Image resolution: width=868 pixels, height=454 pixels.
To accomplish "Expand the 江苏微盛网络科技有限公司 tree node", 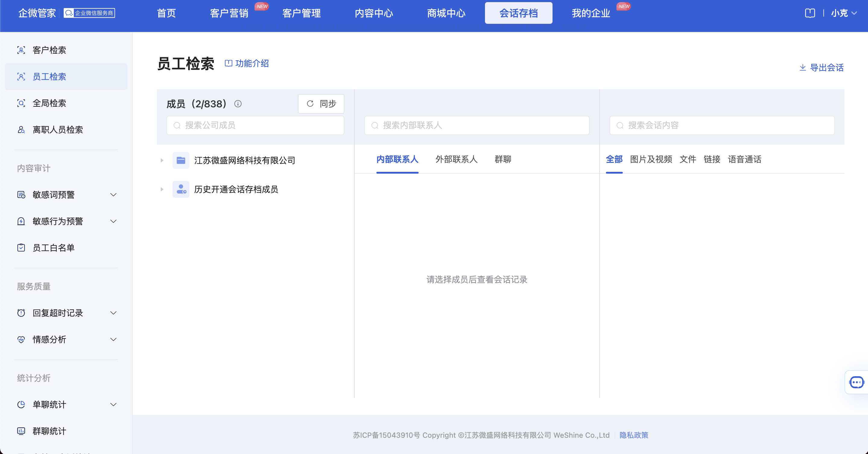I will (162, 160).
